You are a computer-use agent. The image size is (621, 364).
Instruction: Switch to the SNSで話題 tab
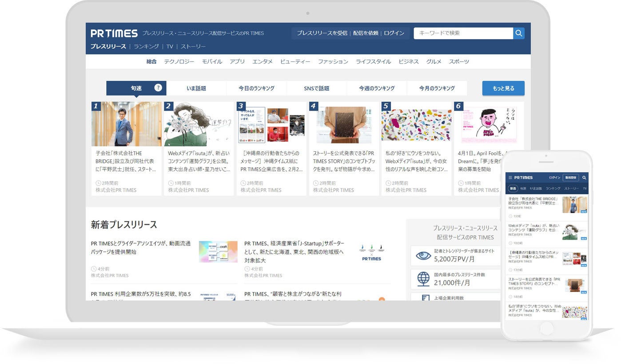317,88
